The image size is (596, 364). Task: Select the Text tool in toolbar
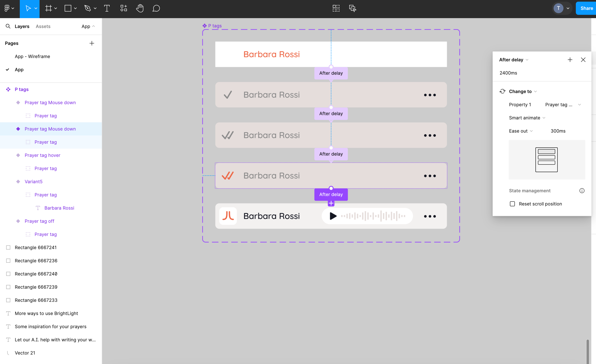coord(107,8)
